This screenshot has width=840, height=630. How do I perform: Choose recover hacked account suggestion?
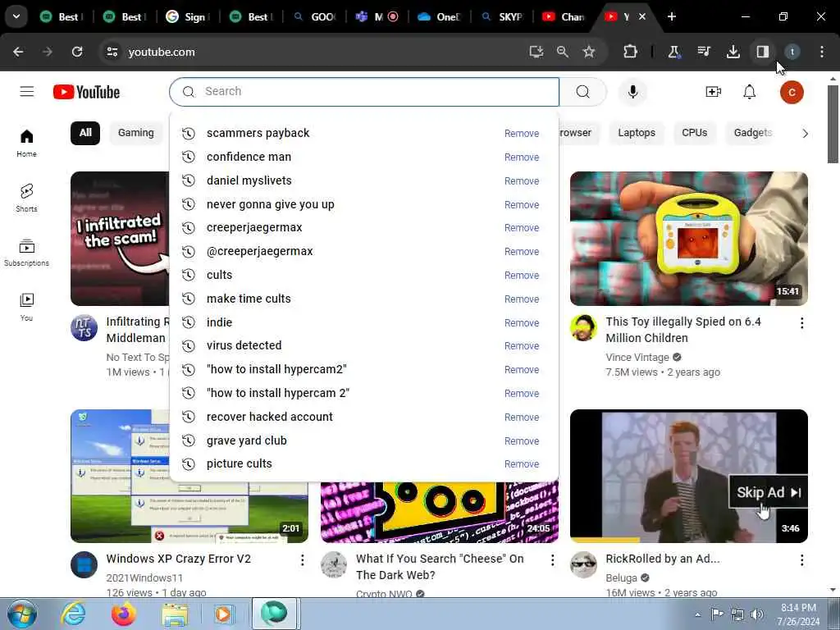coord(364,417)
